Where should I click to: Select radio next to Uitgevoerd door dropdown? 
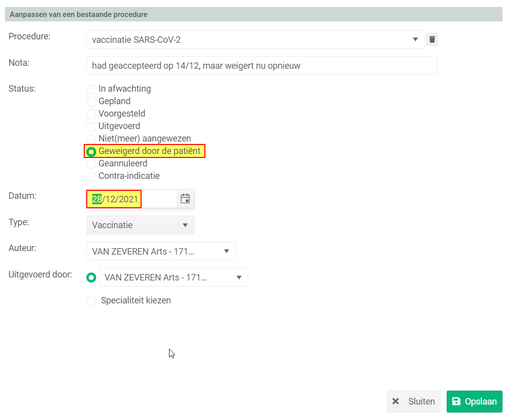click(91, 278)
